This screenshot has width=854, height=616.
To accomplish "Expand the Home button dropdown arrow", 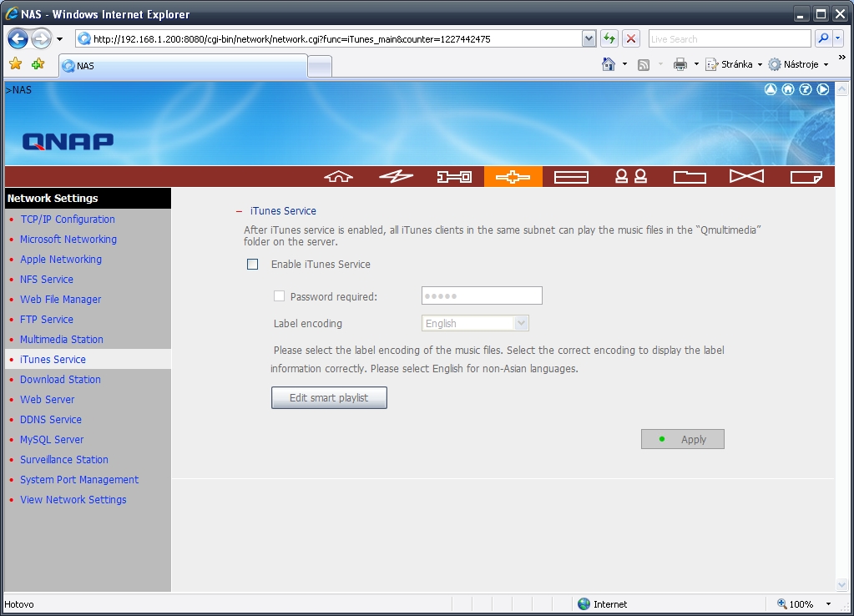I will pyautogui.click(x=624, y=64).
